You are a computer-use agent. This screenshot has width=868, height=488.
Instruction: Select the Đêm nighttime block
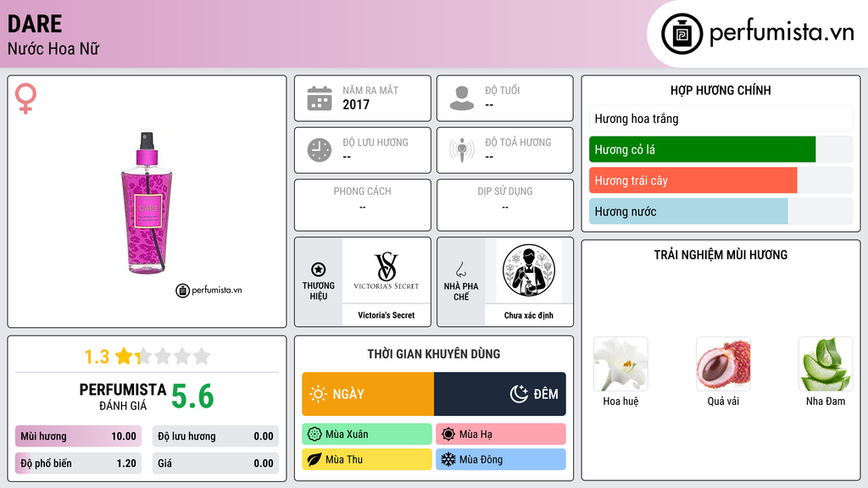pyautogui.click(x=500, y=394)
